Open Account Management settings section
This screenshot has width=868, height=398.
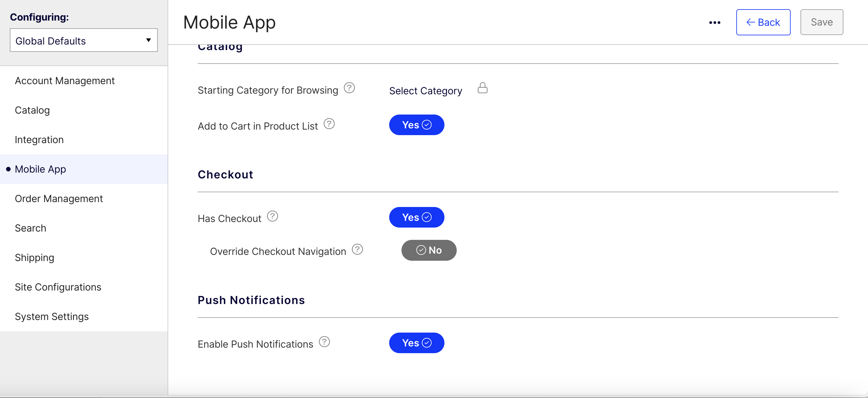[x=65, y=81]
